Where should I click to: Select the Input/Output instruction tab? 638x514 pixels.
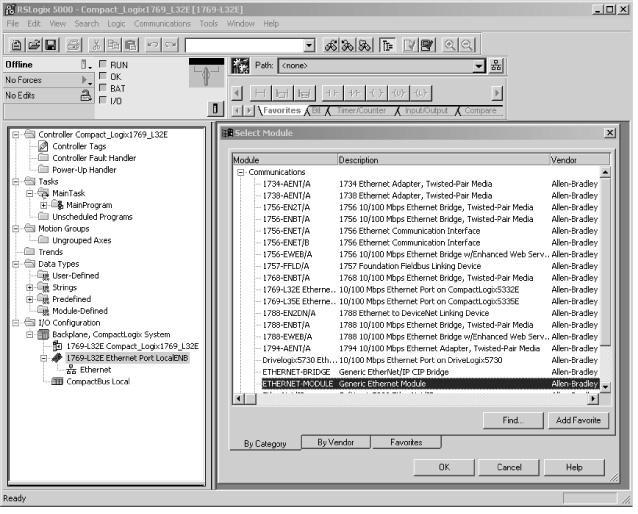pyautogui.click(x=426, y=110)
